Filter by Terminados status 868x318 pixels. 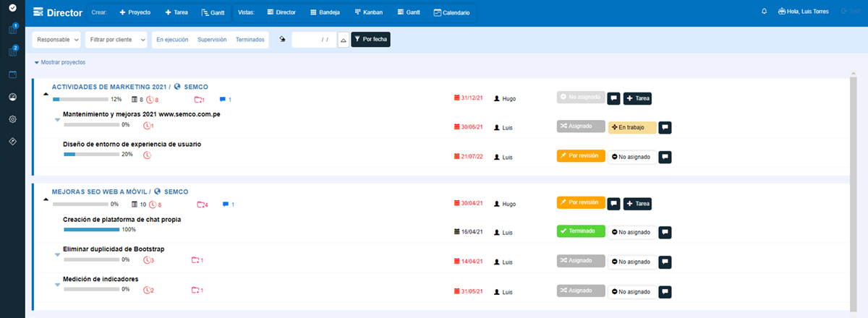coord(250,40)
